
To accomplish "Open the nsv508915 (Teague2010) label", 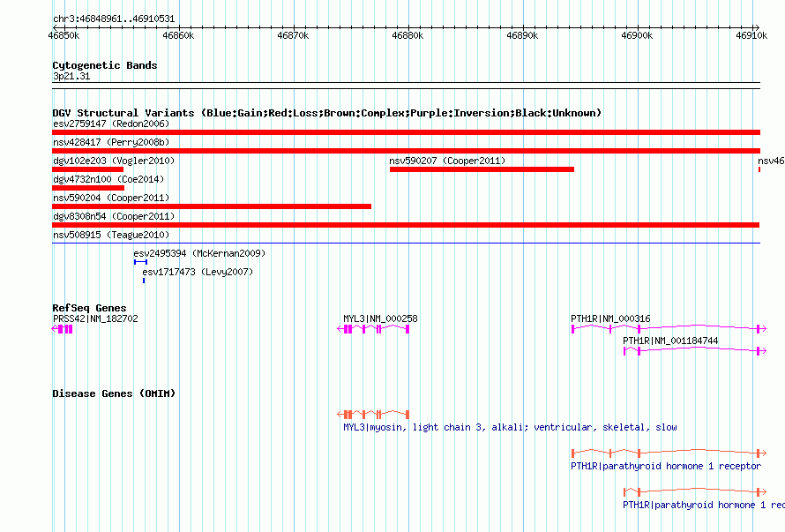I will [x=111, y=235].
